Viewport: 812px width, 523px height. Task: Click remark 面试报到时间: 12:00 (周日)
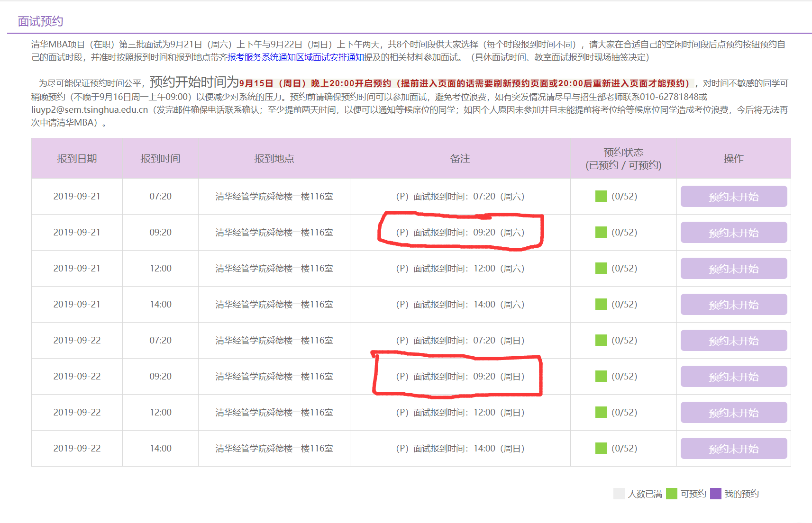[460, 412]
